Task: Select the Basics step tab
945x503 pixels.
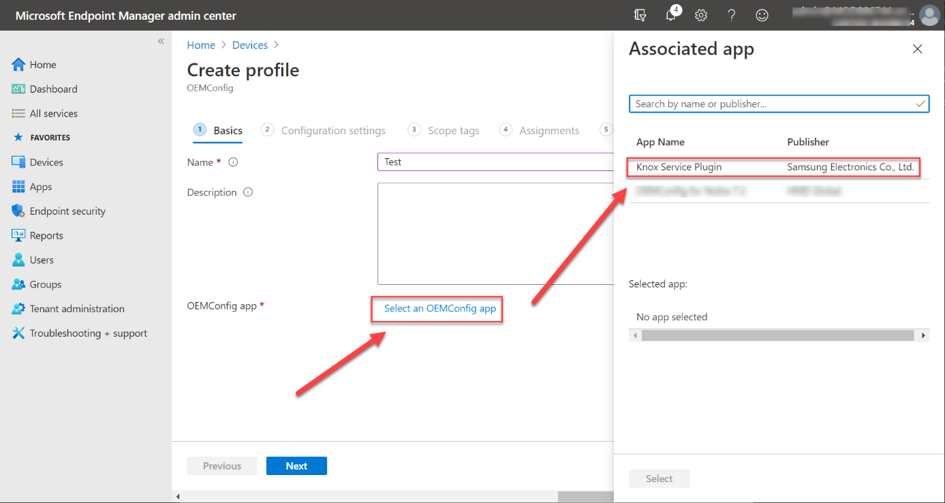Action: [x=218, y=130]
